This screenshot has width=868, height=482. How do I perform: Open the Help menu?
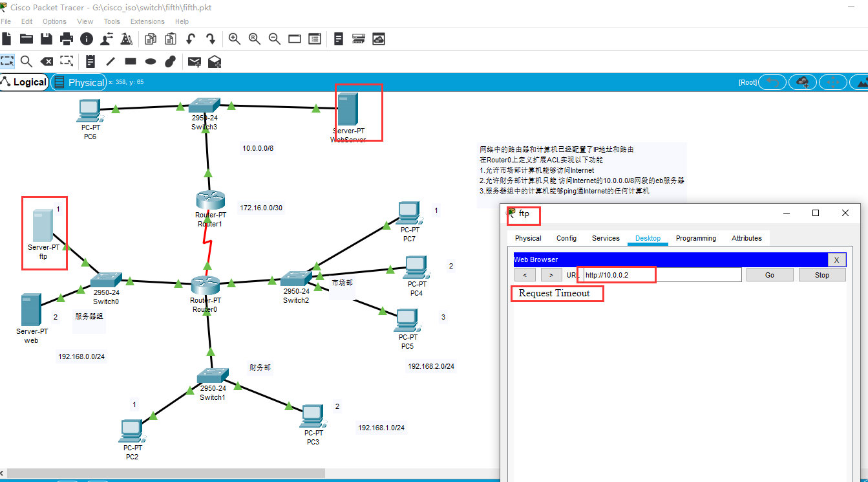pyautogui.click(x=182, y=21)
